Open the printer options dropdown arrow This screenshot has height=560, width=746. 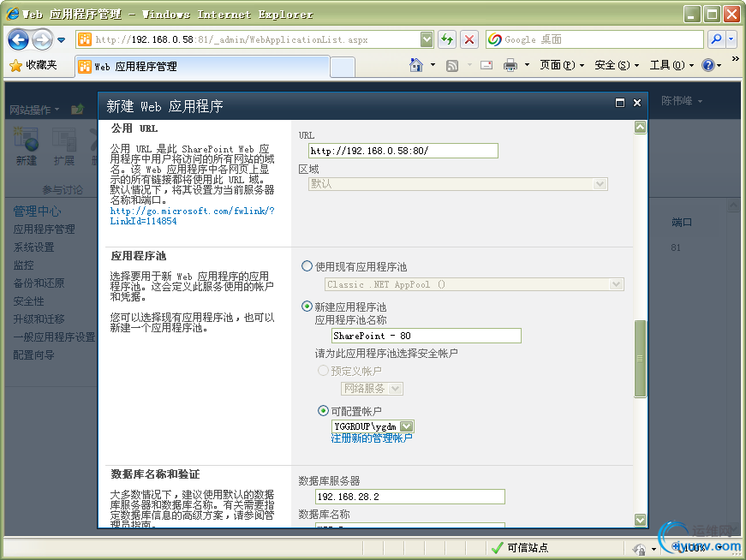click(527, 65)
